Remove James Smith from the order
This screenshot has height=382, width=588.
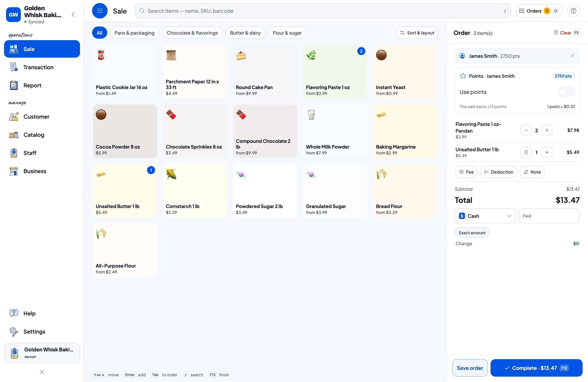[572, 56]
